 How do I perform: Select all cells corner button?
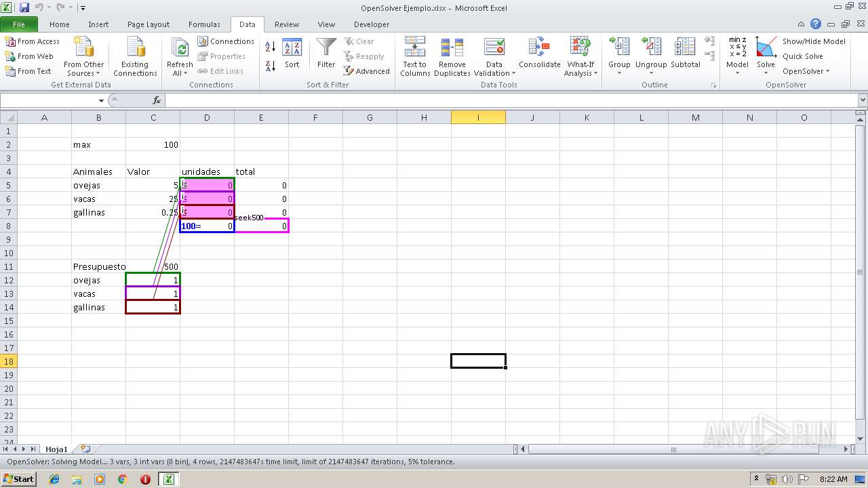pos(9,117)
